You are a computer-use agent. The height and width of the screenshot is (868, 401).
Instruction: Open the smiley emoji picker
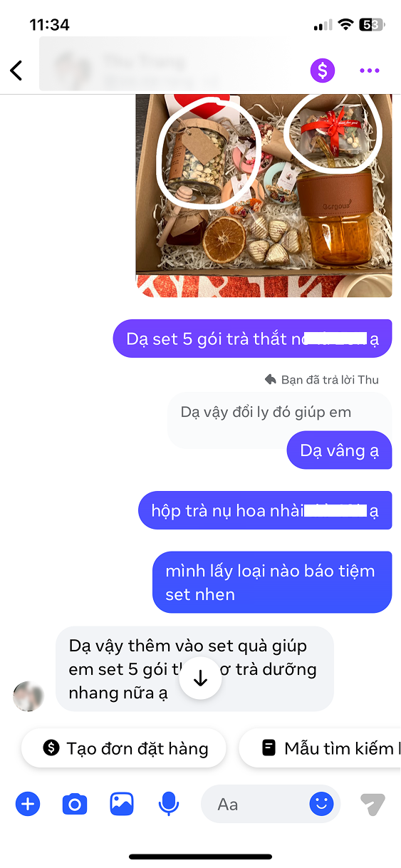(x=321, y=805)
